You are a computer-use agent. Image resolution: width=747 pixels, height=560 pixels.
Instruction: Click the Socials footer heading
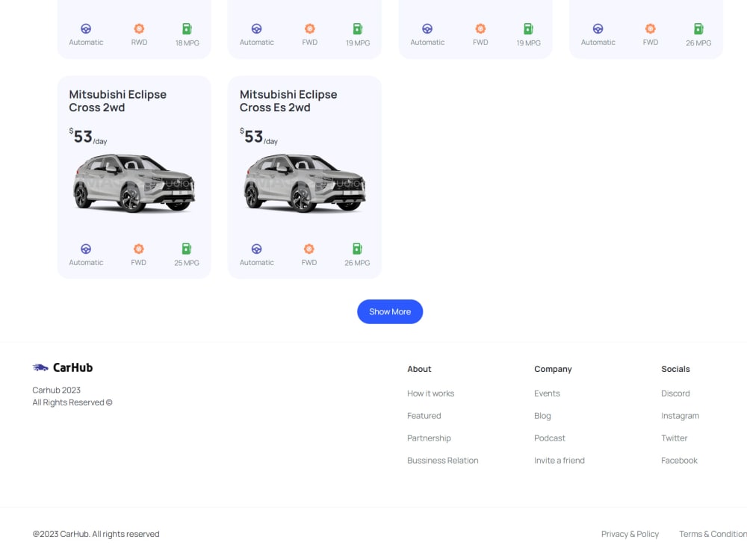[675, 369]
